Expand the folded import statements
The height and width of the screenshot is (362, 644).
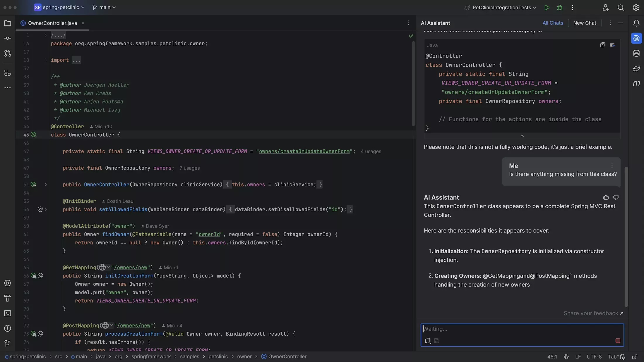(76, 60)
